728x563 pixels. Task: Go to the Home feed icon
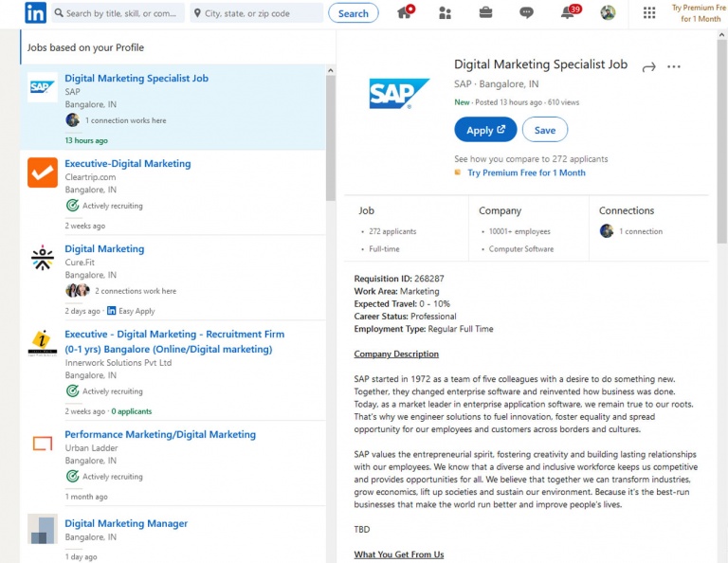(x=406, y=12)
